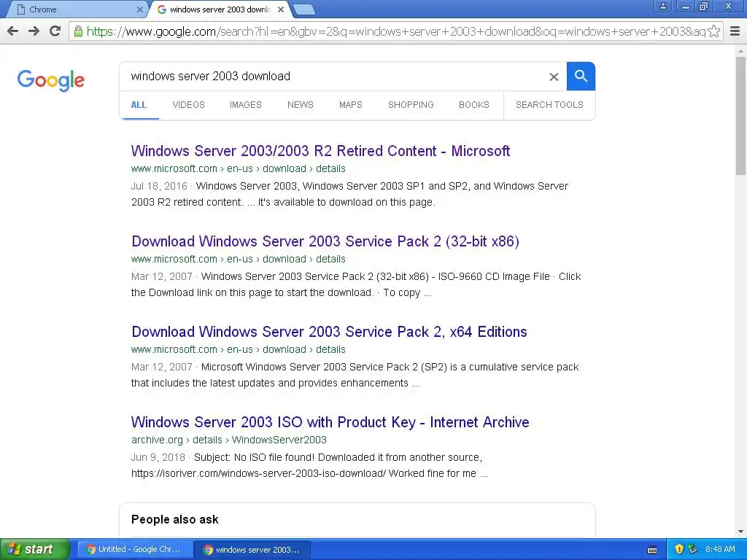Viewport: 747px width, 560px height.
Task: Open 'Service Pack 2, x64 Editions' result
Action: pyautogui.click(x=329, y=332)
